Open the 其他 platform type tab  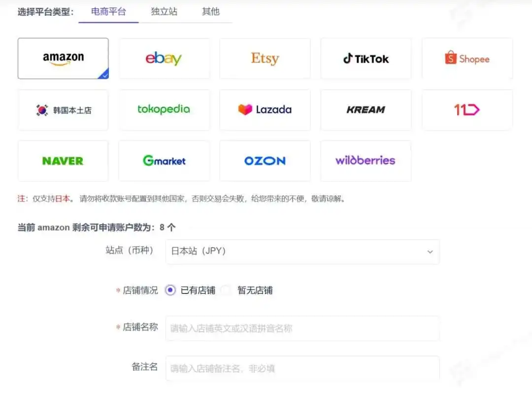coord(211,12)
